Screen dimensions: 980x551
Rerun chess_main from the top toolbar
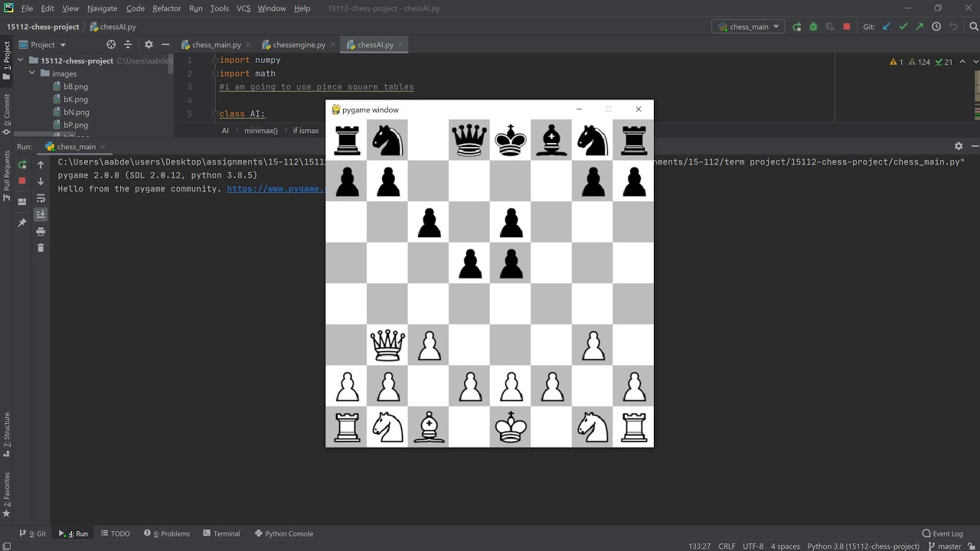[797, 27]
